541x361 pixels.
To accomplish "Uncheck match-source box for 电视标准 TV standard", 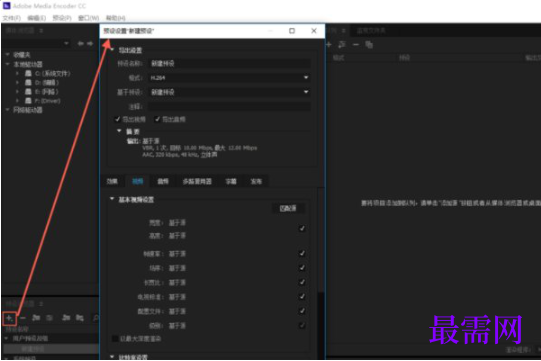I will (302, 296).
